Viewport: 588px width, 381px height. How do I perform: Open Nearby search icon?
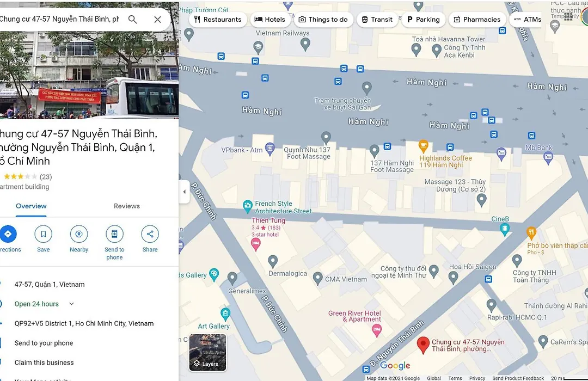79,234
